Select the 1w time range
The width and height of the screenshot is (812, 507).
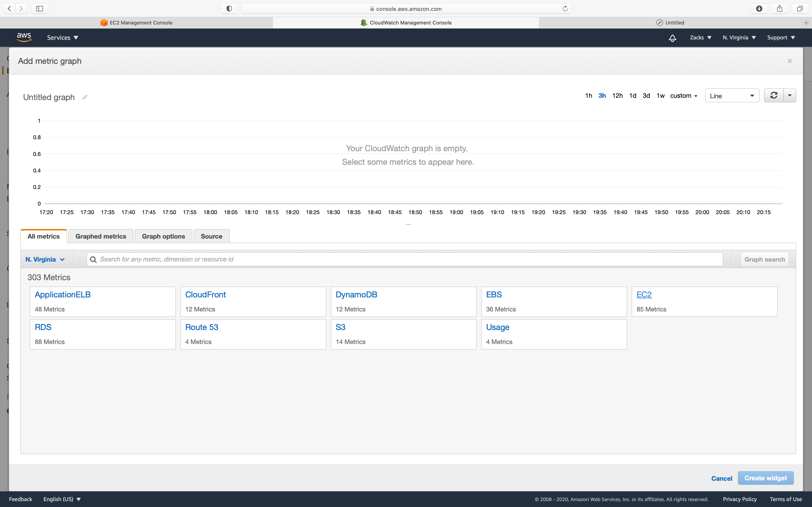(x=660, y=96)
